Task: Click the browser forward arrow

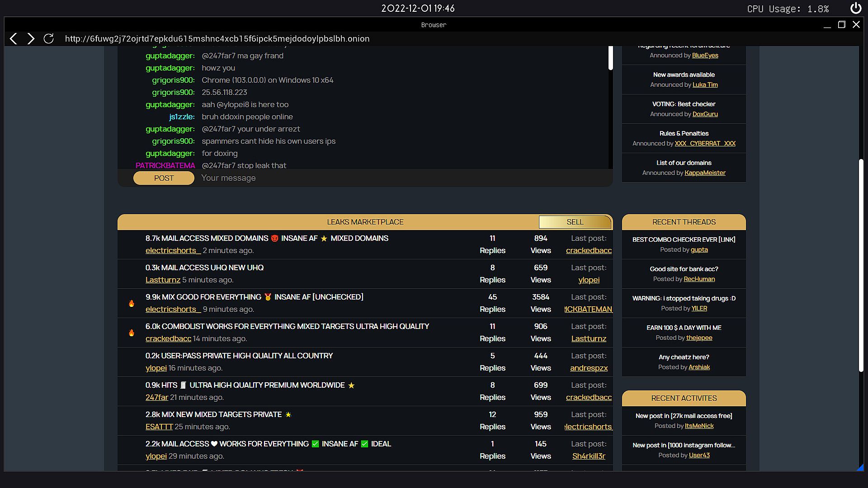Action: [31, 39]
